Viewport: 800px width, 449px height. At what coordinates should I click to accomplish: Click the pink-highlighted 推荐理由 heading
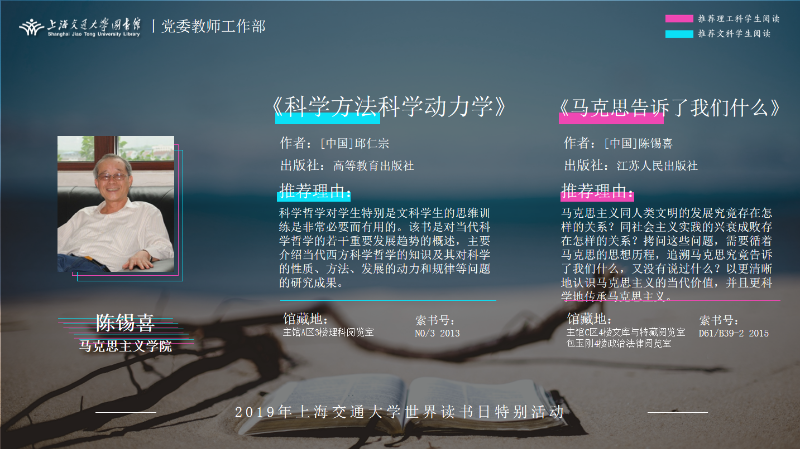(x=597, y=191)
